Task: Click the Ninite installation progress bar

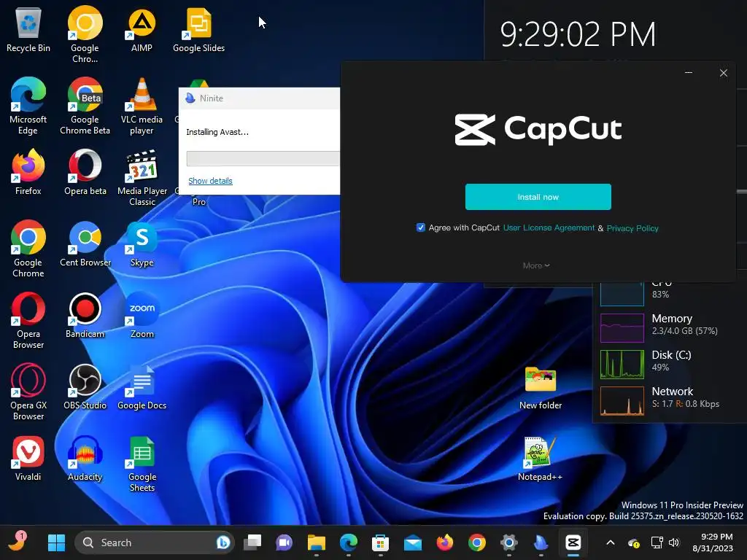Action: (263, 158)
